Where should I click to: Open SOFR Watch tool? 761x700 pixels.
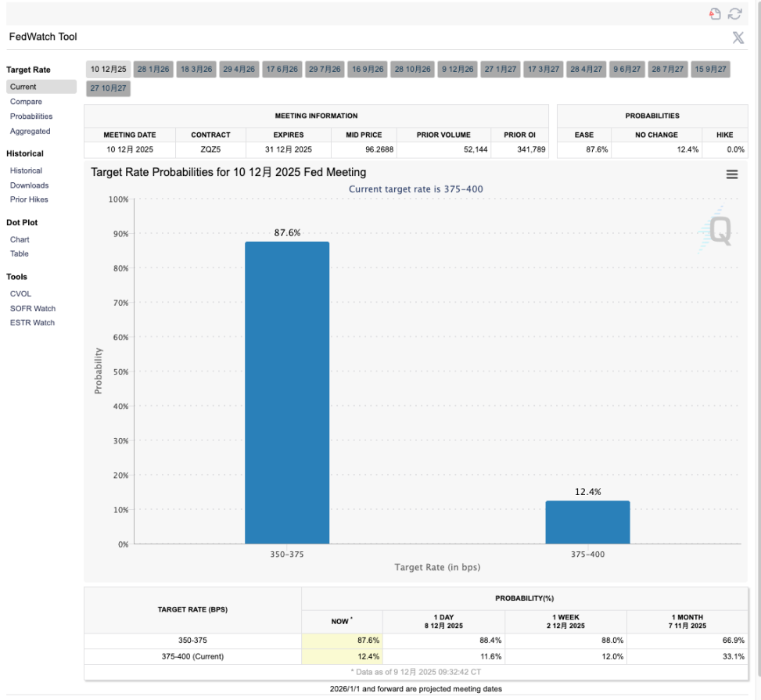pyautogui.click(x=33, y=308)
